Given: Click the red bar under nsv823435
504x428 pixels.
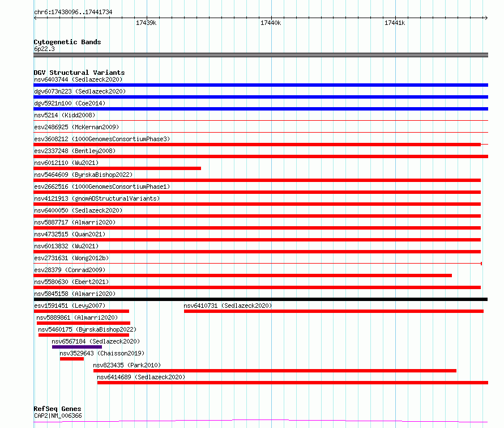Looking at the screenshot, I should [275, 371].
